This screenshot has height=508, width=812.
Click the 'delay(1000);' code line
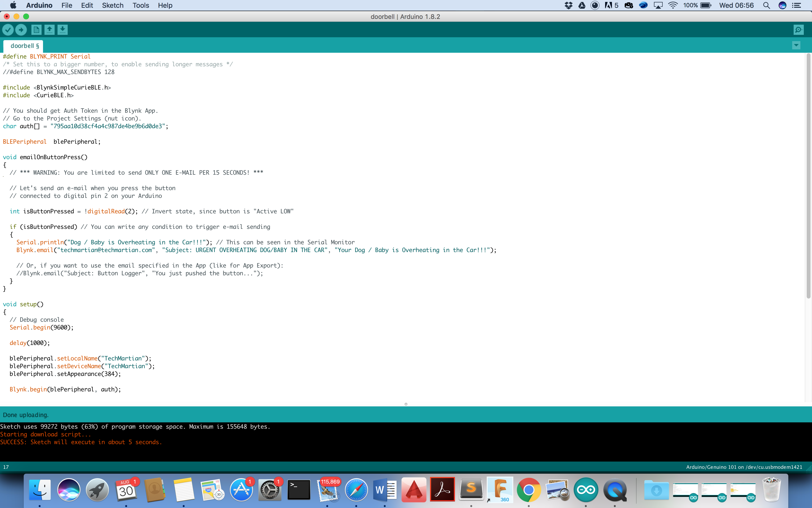click(29, 343)
